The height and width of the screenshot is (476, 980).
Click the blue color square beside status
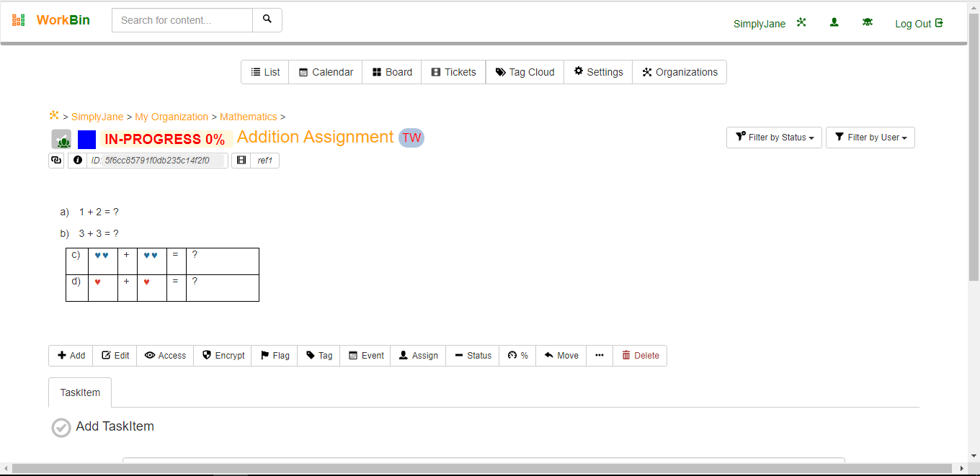coord(86,139)
